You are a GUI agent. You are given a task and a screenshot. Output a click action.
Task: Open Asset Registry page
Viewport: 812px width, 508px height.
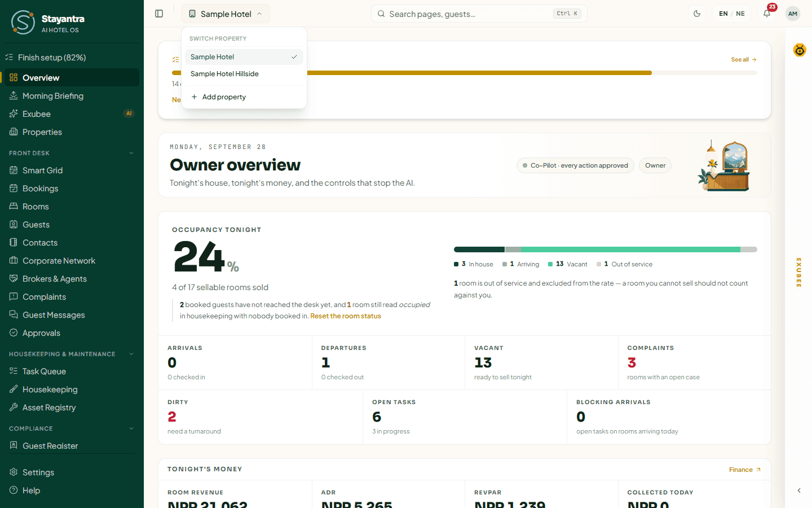pos(72,408)
